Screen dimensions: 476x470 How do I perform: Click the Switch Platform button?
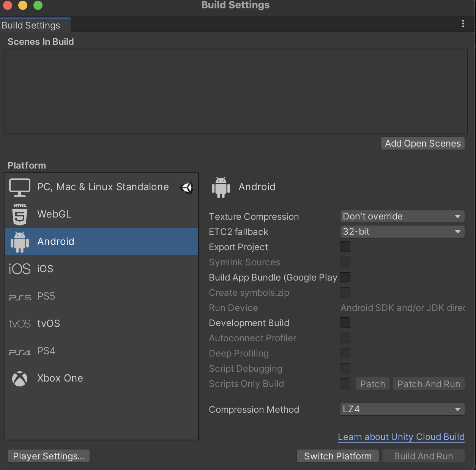tap(338, 456)
